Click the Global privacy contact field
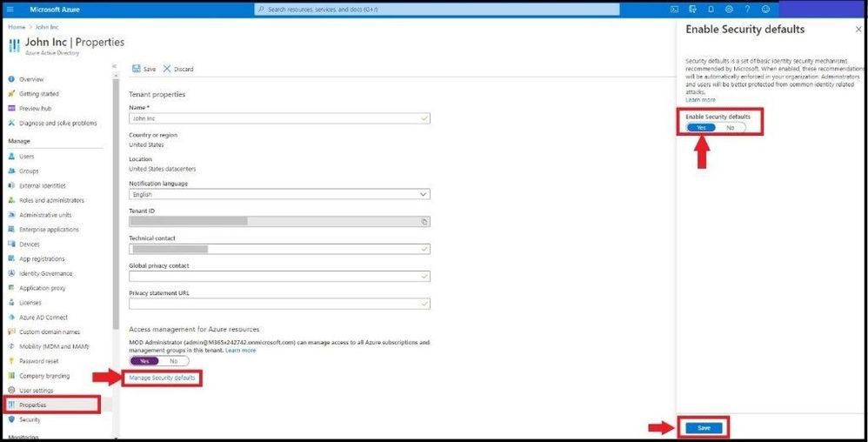Viewport: 868px width, 442px height. point(279,277)
